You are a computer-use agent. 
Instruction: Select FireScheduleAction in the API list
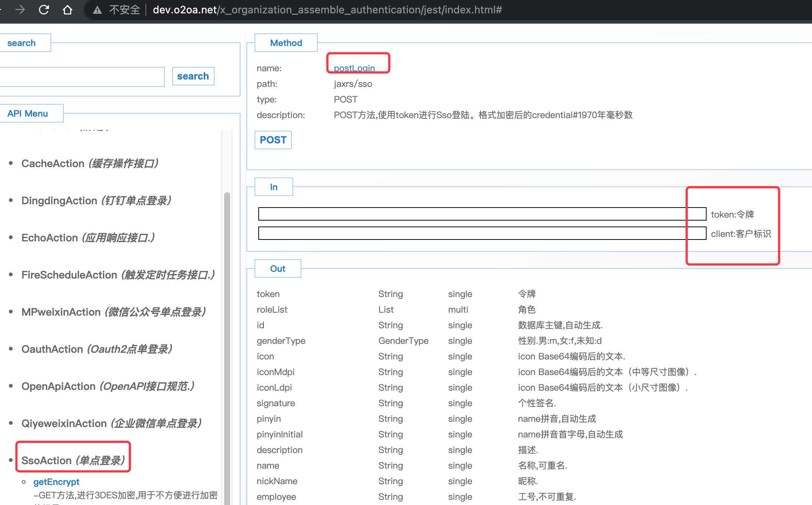[118, 275]
